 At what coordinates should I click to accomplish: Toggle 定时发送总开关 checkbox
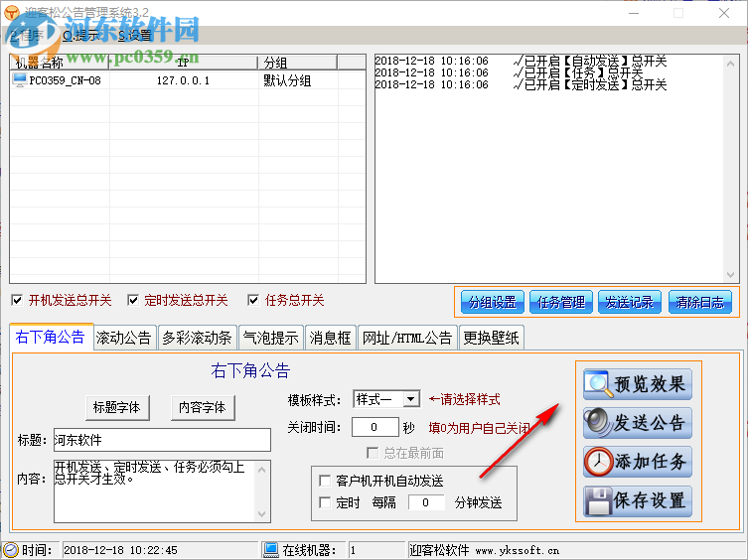133,301
